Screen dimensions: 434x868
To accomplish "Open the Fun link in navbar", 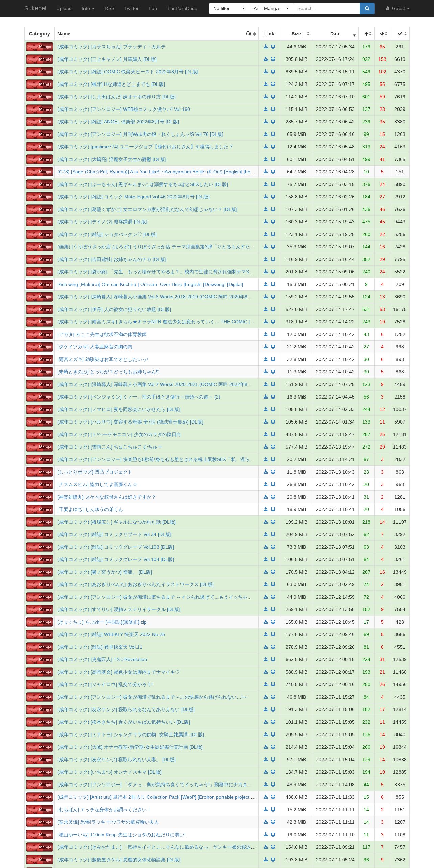I will (x=153, y=8).
